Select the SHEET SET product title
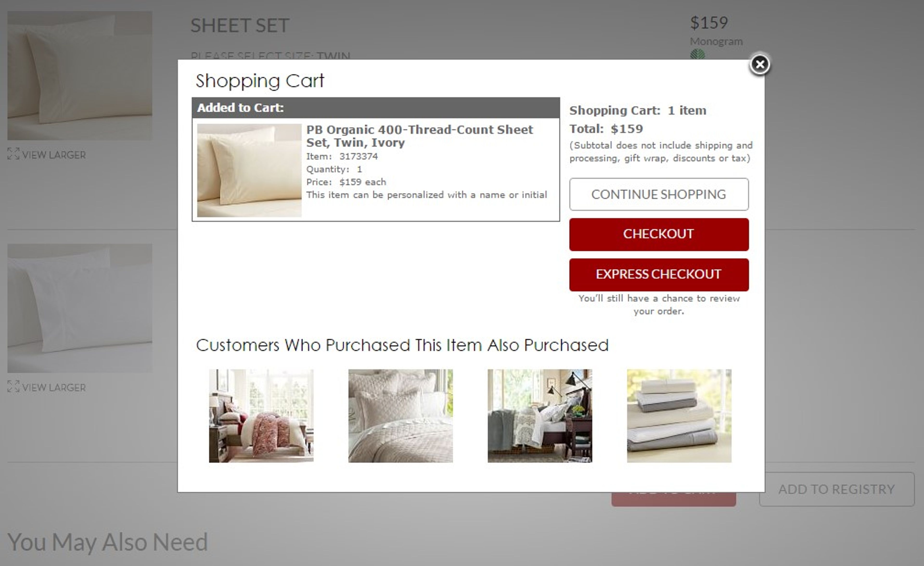Screen dimensions: 924x566 tap(240, 25)
